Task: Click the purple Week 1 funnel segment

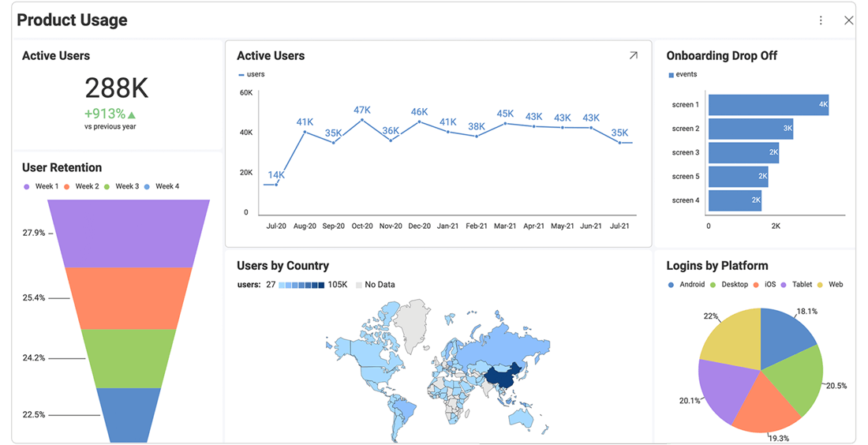Action: (x=129, y=234)
